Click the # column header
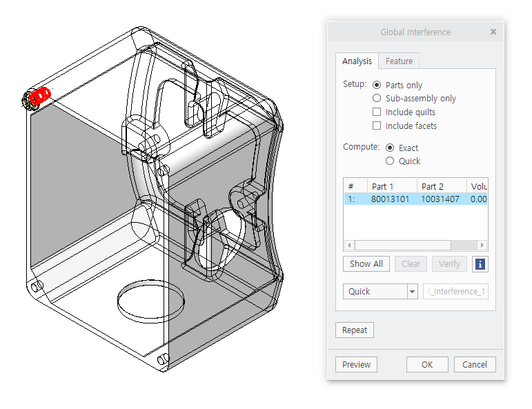Viewport: 532px width, 409px height. (x=356, y=186)
